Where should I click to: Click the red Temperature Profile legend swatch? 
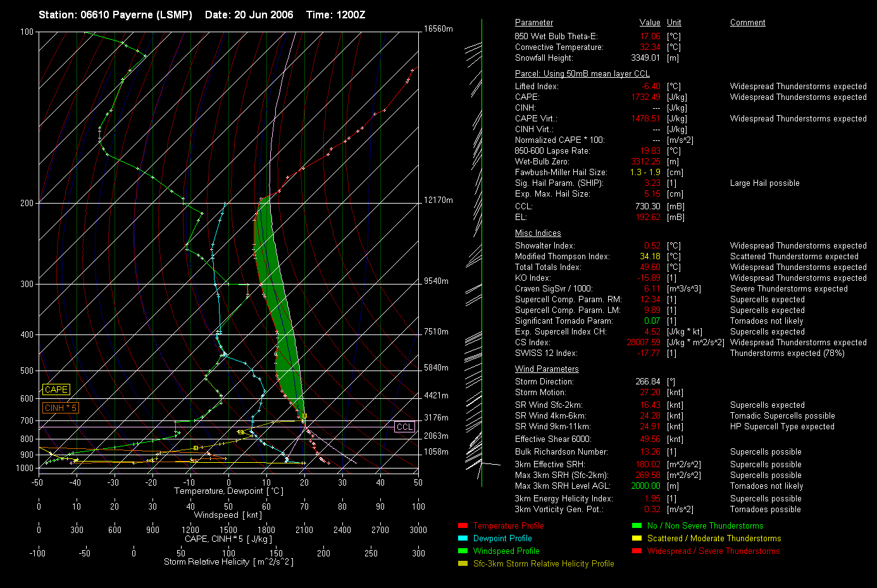click(x=463, y=525)
